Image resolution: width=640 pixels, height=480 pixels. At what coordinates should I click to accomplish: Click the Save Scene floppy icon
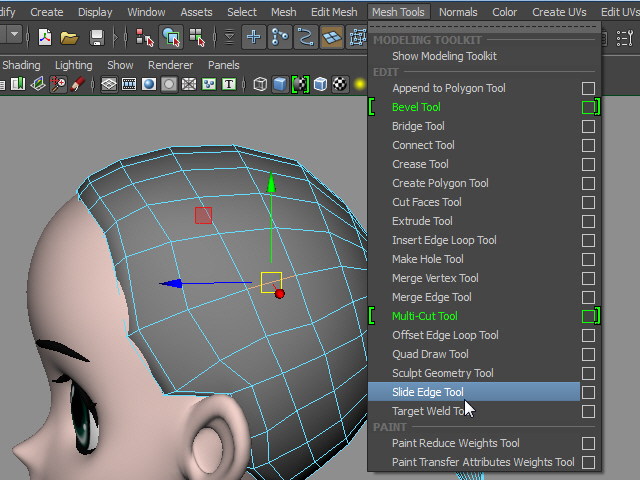coord(97,37)
